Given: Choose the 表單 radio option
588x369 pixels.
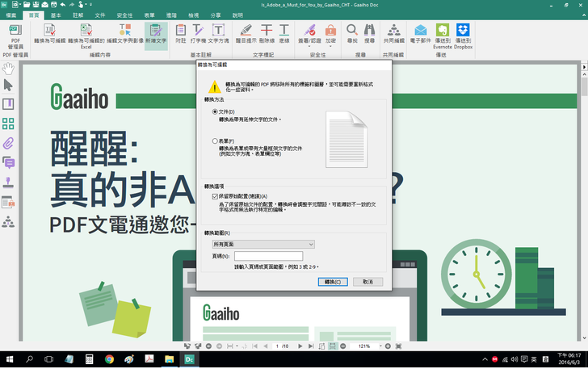Looking at the screenshot, I should point(214,140).
